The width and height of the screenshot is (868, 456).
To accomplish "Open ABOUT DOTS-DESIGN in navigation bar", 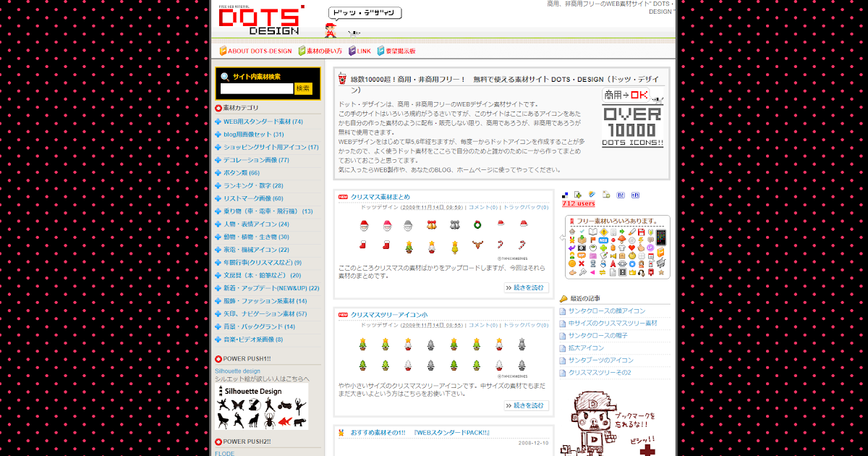I will click(256, 51).
